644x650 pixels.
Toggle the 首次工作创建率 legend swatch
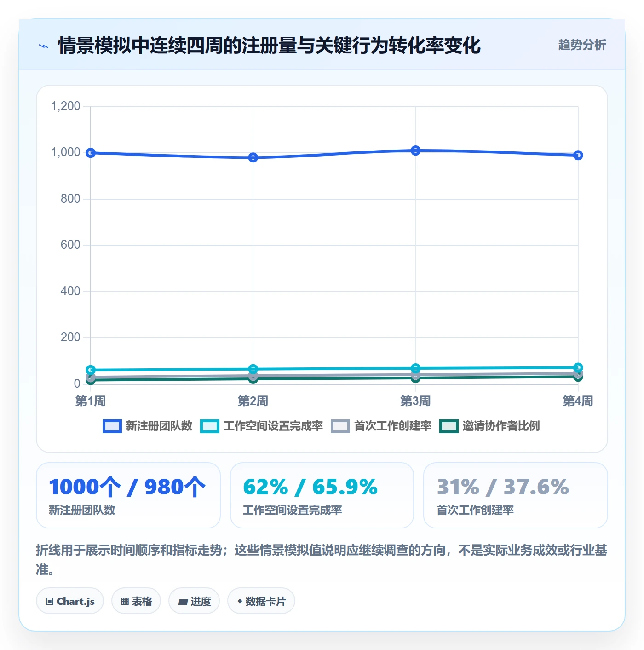tap(340, 426)
